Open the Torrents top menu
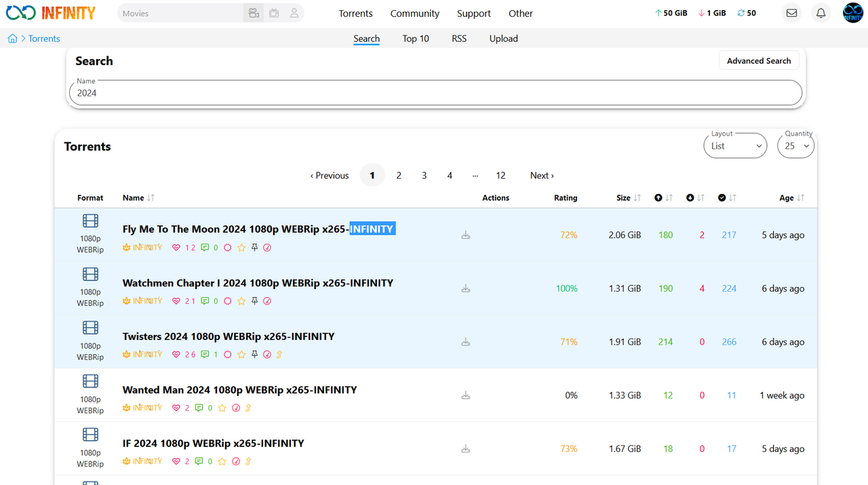Screen dimensions: 868x485 point(356,14)
